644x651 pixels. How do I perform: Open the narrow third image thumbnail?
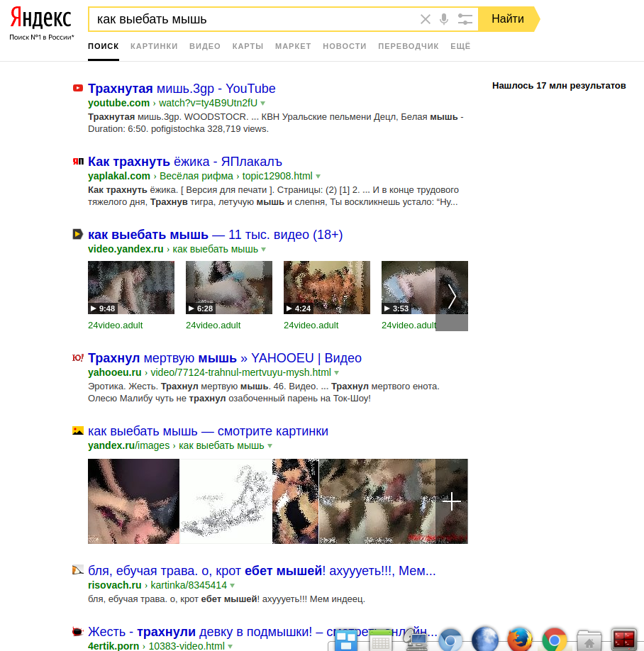(x=295, y=501)
